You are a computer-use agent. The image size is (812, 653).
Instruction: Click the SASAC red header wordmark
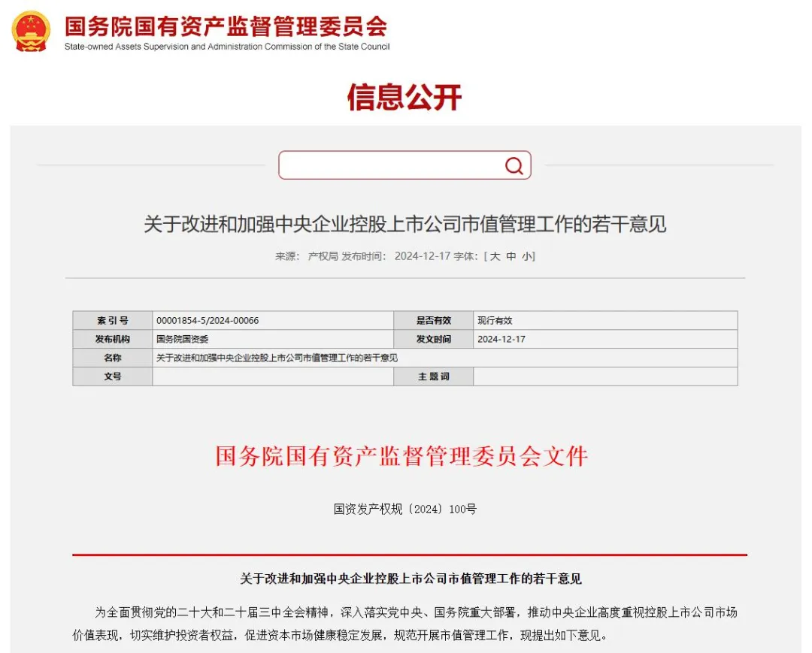click(x=226, y=27)
